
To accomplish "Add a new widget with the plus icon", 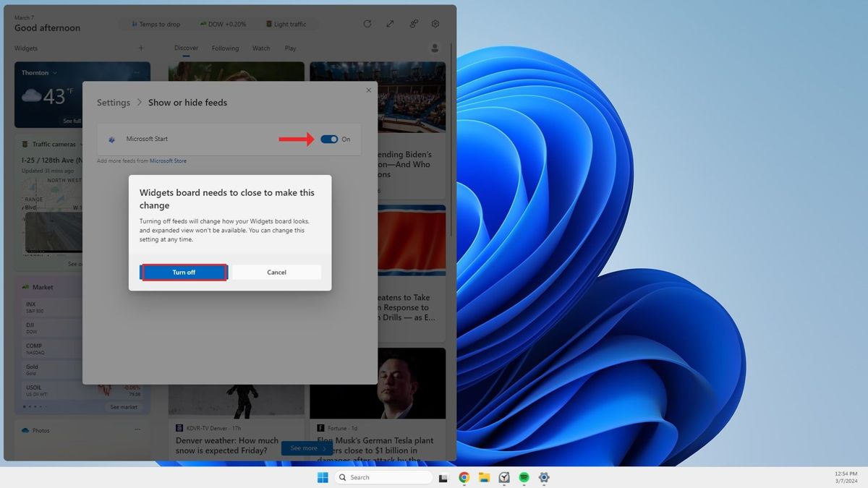I will (x=141, y=48).
